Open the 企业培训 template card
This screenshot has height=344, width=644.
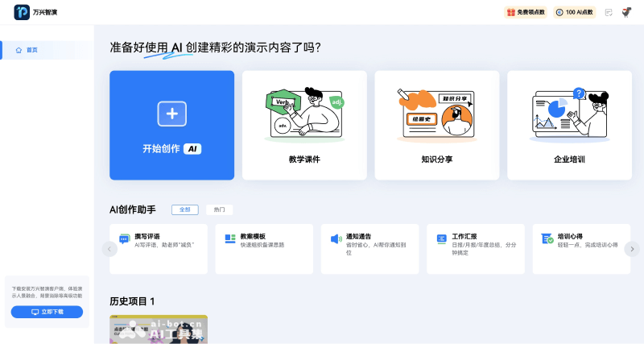pos(569,125)
